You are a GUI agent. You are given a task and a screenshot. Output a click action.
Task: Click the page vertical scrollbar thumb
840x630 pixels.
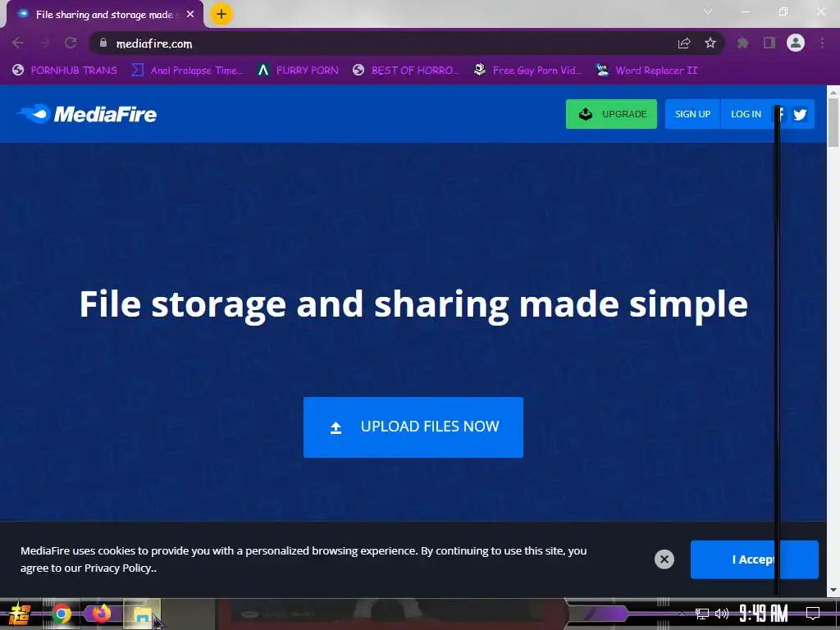833,121
